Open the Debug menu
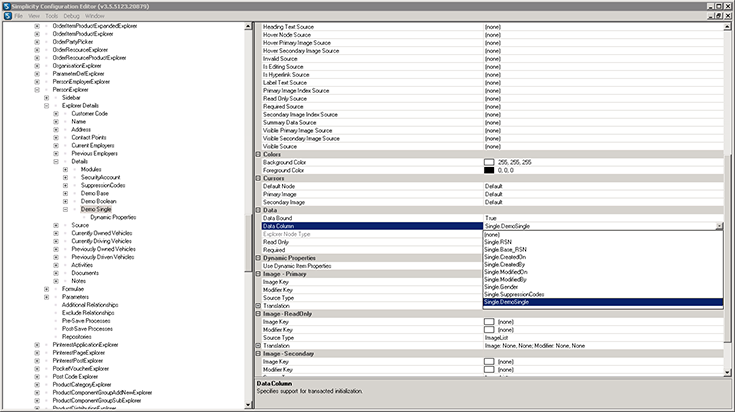 coord(74,16)
